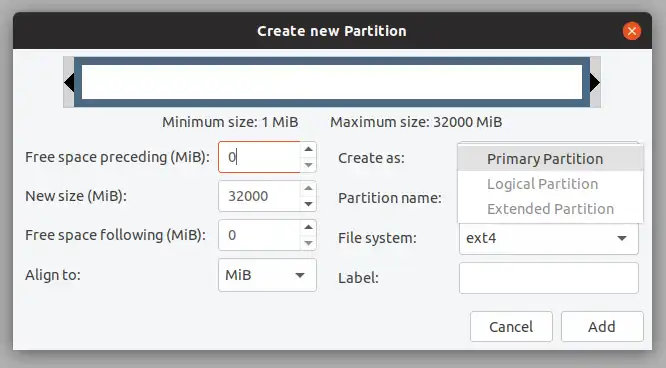
Task: Select Primary Partition option
Action: click(550, 159)
